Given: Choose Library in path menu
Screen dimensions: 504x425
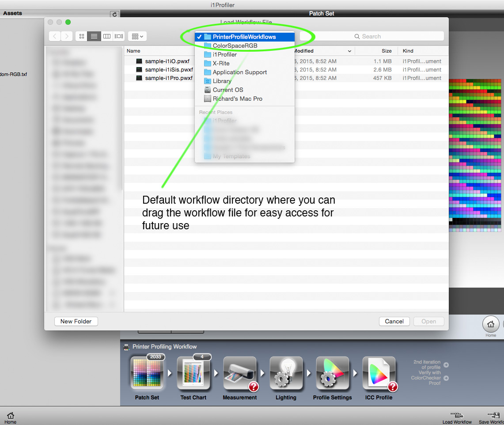Looking at the screenshot, I should pyautogui.click(x=245, y=81).
